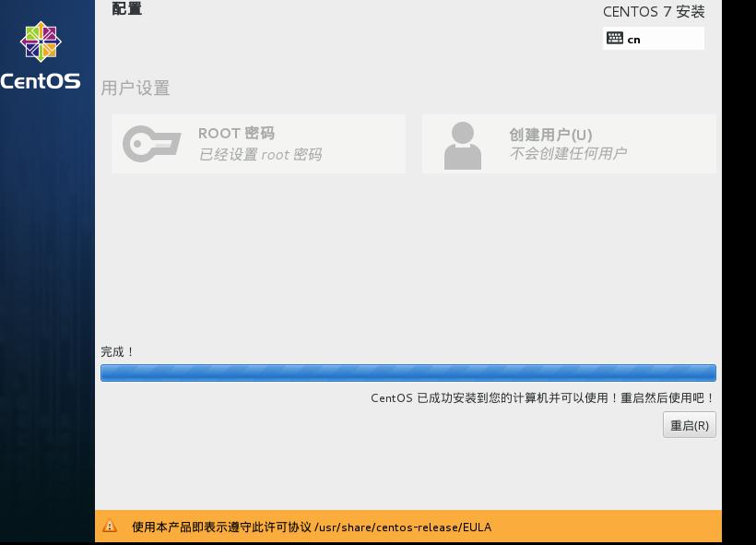Screen dimensions: 756x545
Task: Click the 已经设置 root 密码 status text
Action: pyautogui.click(x=260, y=154)
